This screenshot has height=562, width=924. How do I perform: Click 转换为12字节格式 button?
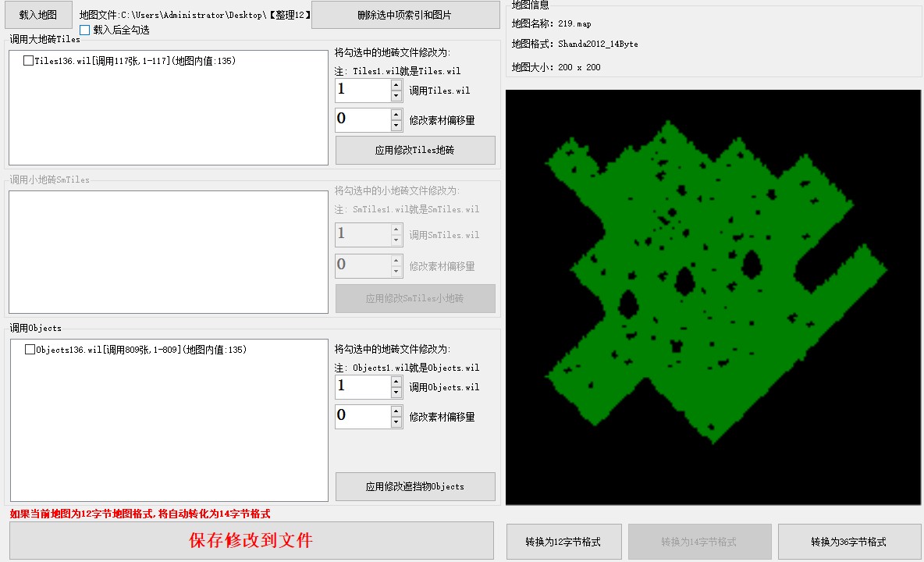564,542
